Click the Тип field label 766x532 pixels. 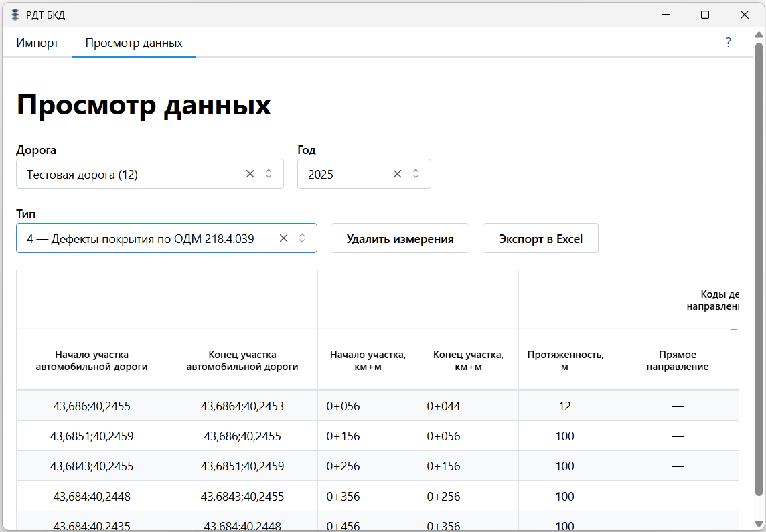(x=26, y=214)
